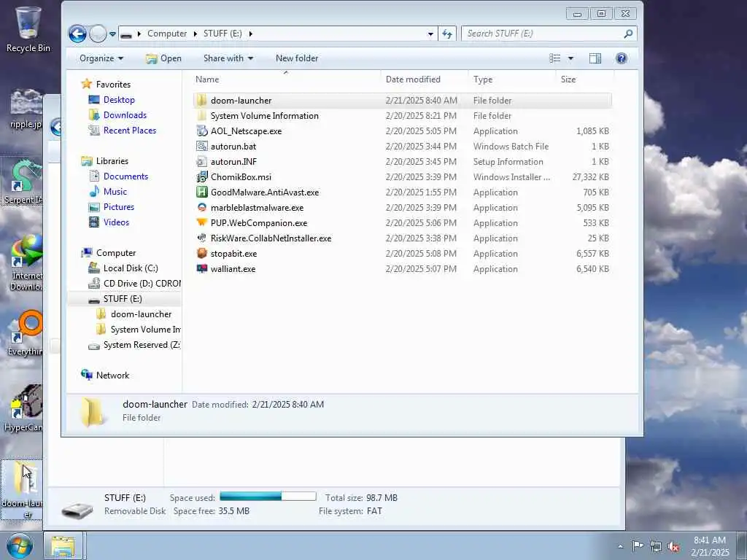This screenshot has width=747, height=560.
Task: Select the ChomikBox.msi installer icon
Action: click(201, 176)
